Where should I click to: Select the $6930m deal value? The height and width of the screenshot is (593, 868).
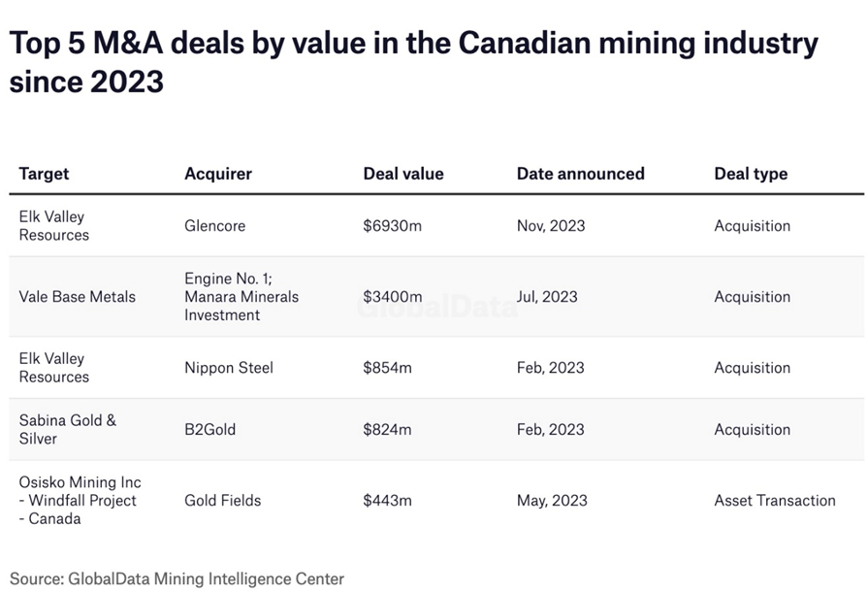pos(393,226)
